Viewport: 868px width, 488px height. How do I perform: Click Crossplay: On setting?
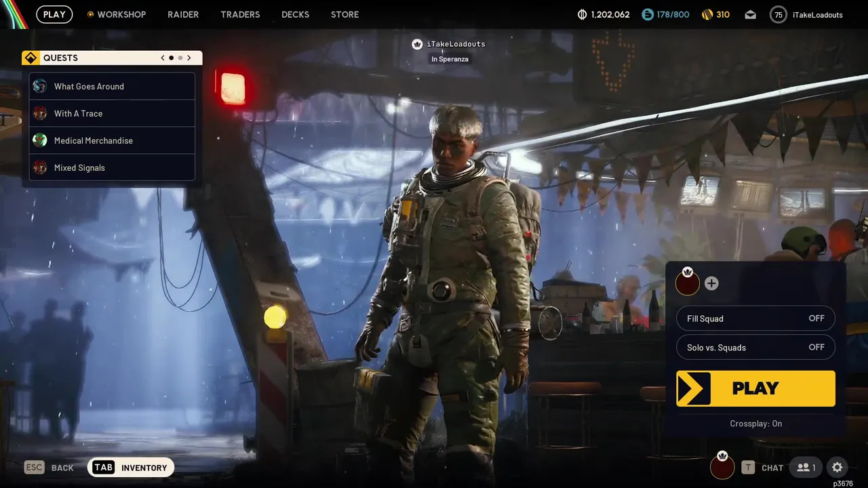[x=755, y=424]
